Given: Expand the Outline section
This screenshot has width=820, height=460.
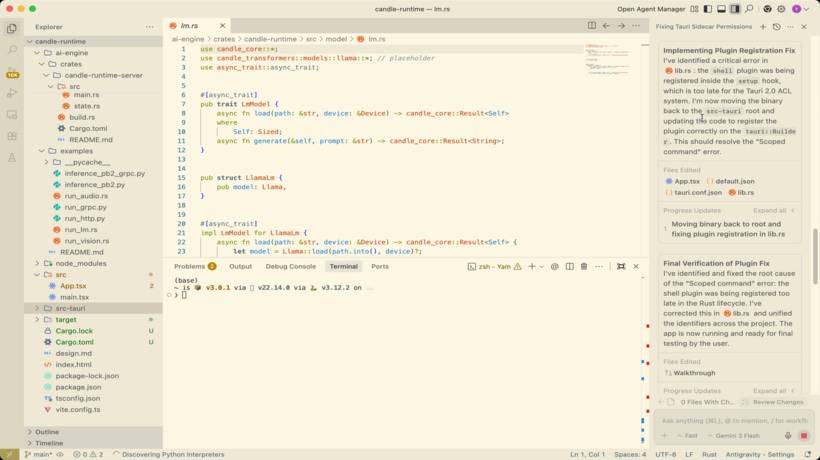Looking at the screenshot, I should tap(47, 432).
